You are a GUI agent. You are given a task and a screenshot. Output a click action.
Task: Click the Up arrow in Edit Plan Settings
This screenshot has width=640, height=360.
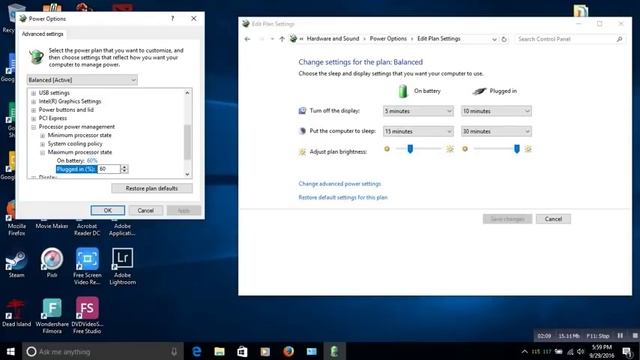pos(282,39)
